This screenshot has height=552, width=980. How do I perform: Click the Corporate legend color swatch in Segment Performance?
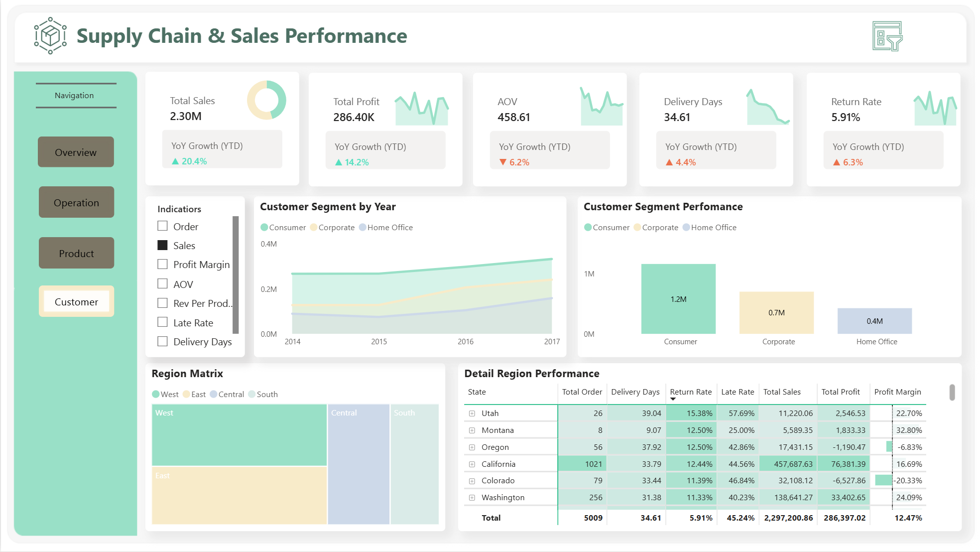(637, 228)
